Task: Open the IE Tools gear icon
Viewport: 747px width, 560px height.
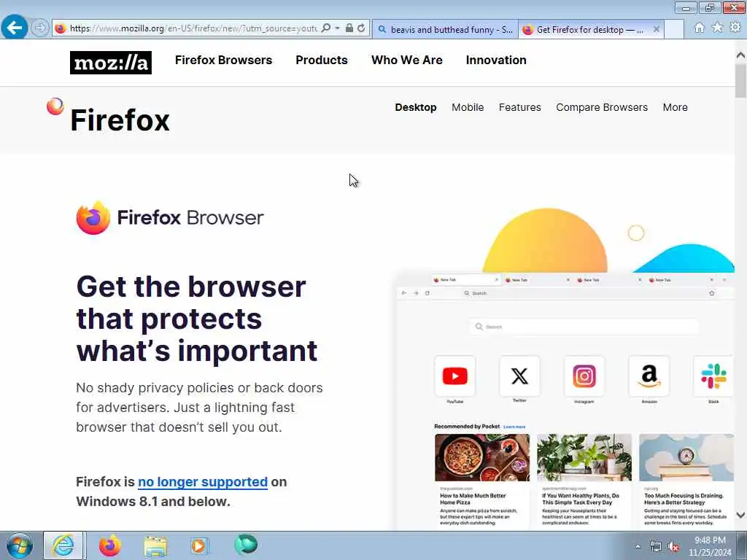Action: click(x=735, y=28)
